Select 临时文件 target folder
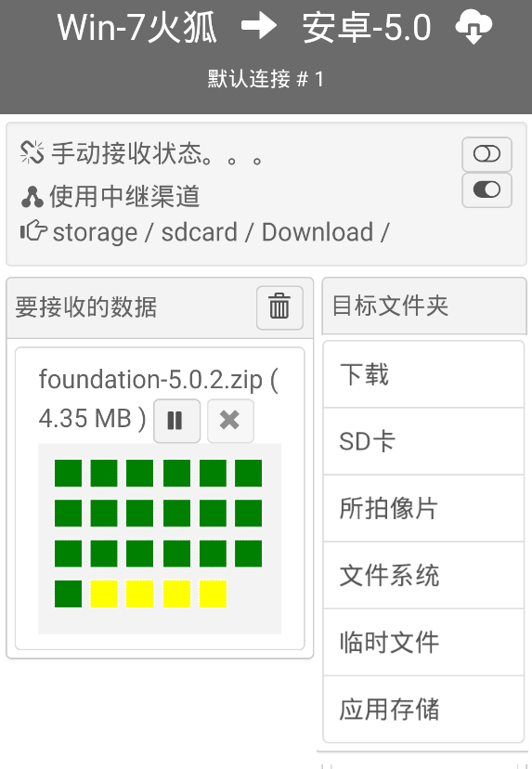Viewport: 532px width, 769px height. point(423,643)
